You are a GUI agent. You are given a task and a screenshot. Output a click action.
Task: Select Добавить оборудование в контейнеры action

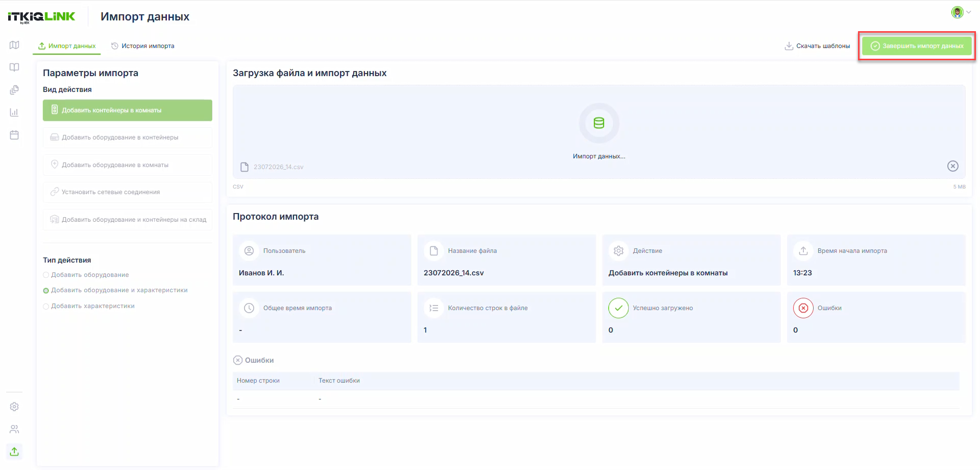point(128,137)
